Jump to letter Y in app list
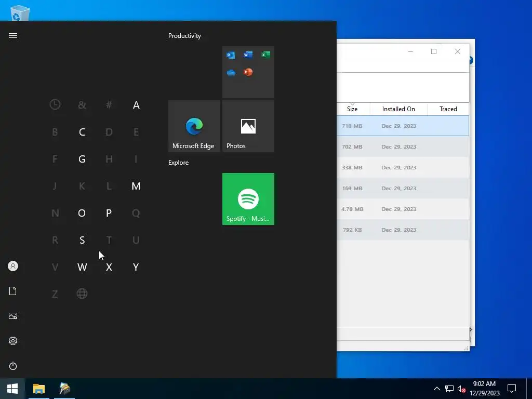 tap(136, 267)
